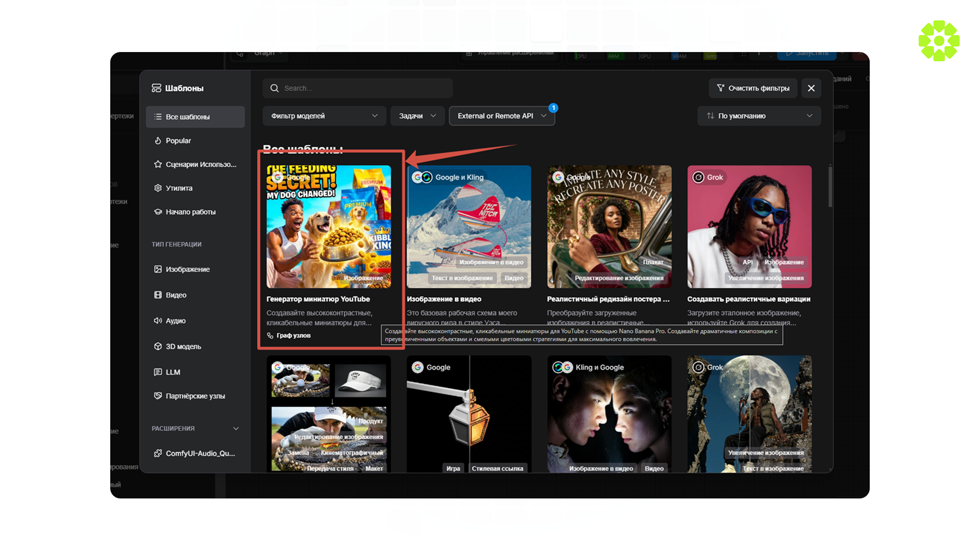Open the Задачи filter dropdown
Viewport: 980px width, 551px height.
coord(417,116)
